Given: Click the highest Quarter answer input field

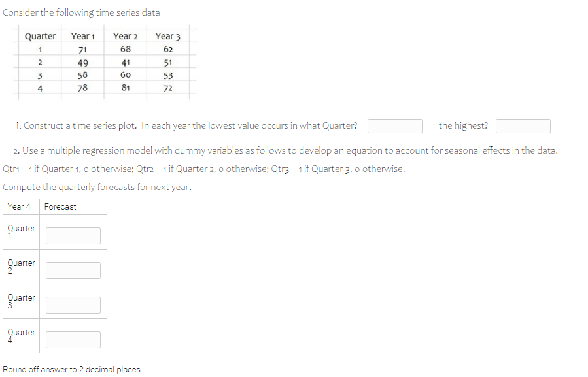Looking at the screenshot, I should pyautogui.click(x=523, y=125).
